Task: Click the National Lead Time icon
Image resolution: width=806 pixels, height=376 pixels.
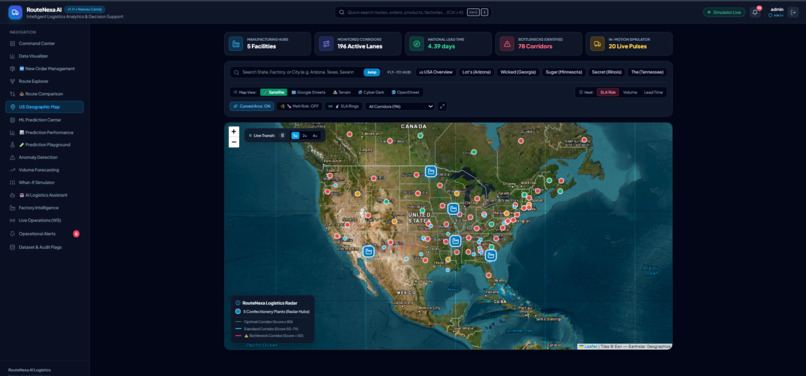Action: coord(416,44)
